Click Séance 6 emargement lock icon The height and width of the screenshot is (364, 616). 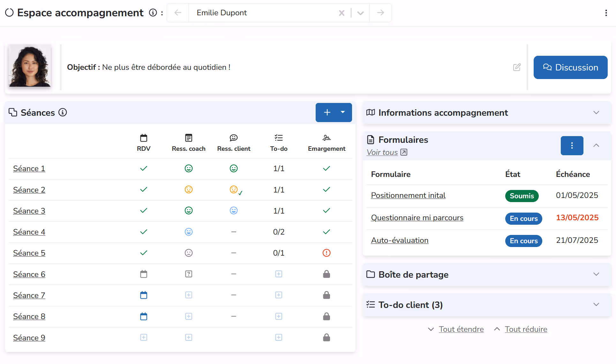[327, 274]
